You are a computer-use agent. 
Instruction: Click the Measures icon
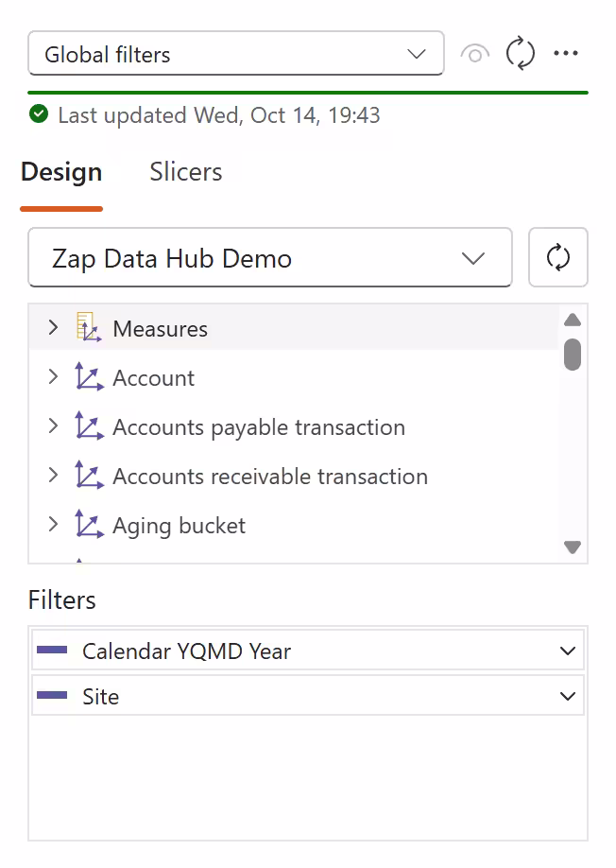tap(89, 327)
